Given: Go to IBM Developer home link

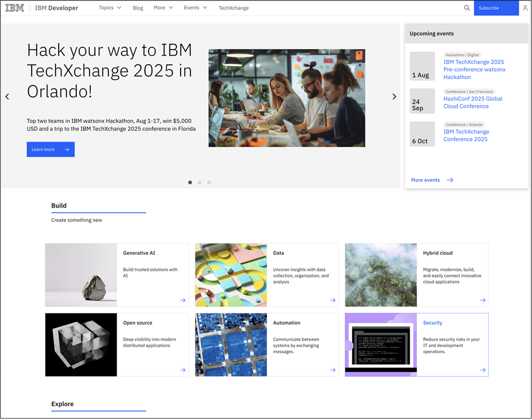Looking at the screenshot, I should pos(57,8).
